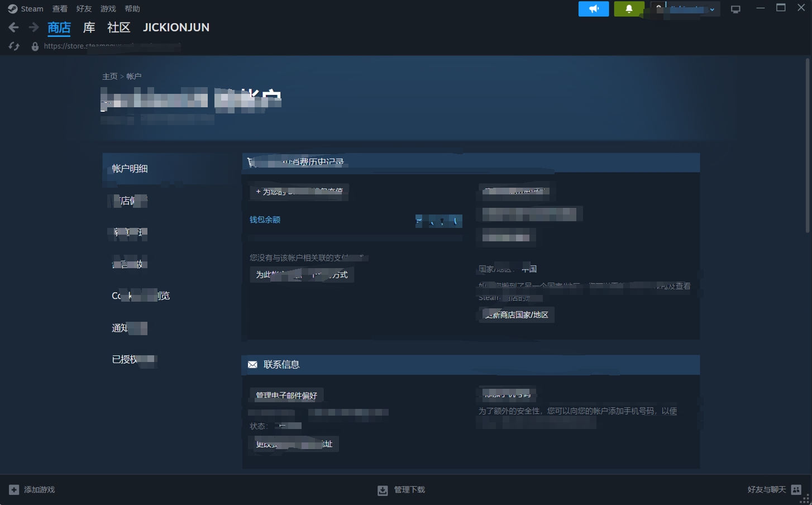Screen dimensions: 812x505
Task: Click the Big Picture monitor icon
Action: [735, 9]
